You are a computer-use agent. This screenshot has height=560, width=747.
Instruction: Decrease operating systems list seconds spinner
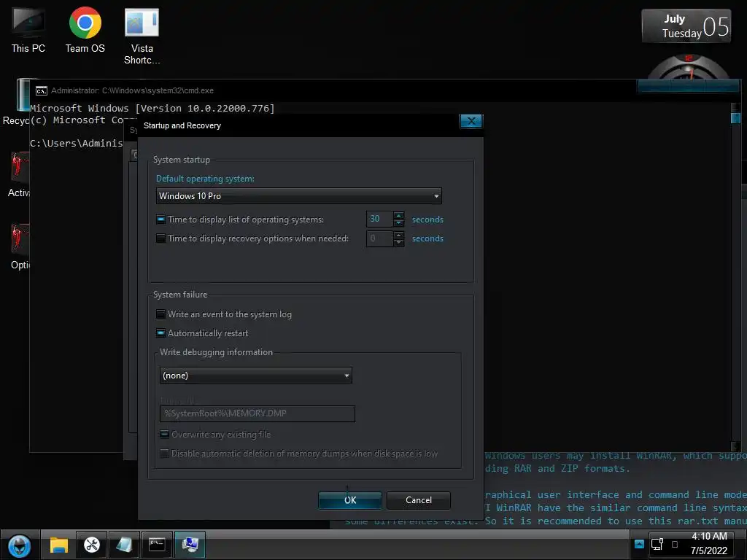(x=399, y=223)
